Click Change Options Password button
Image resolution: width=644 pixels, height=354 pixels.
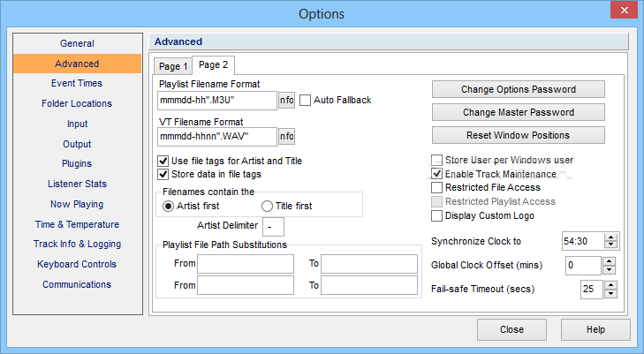click(x=518, y=89)
